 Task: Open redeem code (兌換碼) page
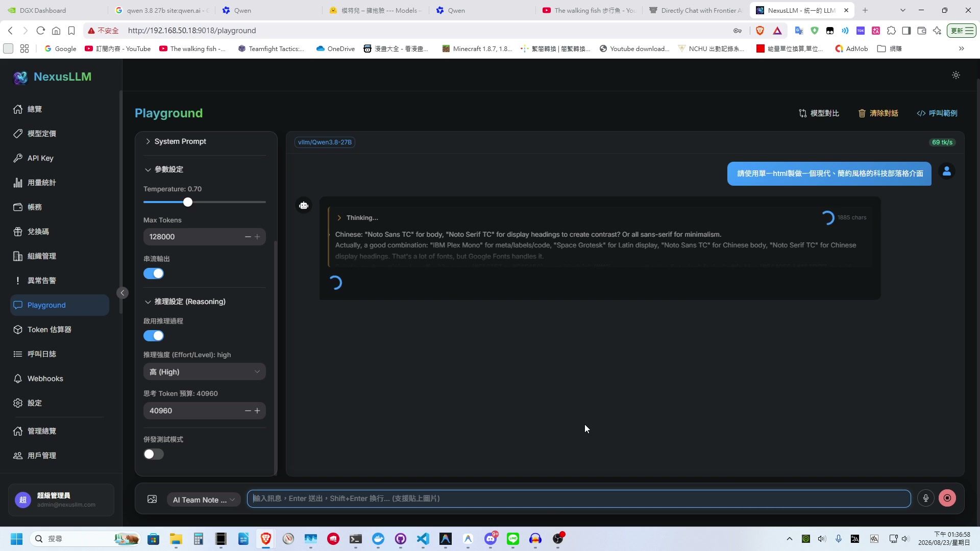pyautogui.click(x=60, y=232)
